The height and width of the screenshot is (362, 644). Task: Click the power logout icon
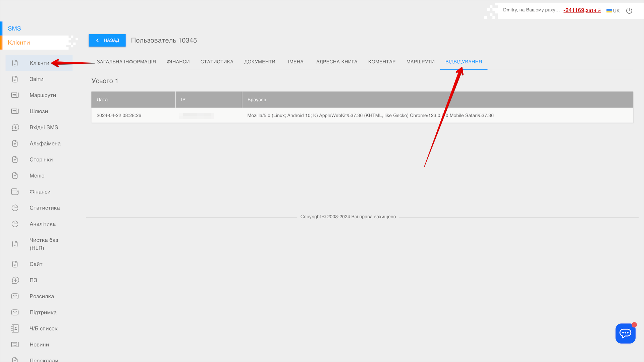(x=629, y=11)
